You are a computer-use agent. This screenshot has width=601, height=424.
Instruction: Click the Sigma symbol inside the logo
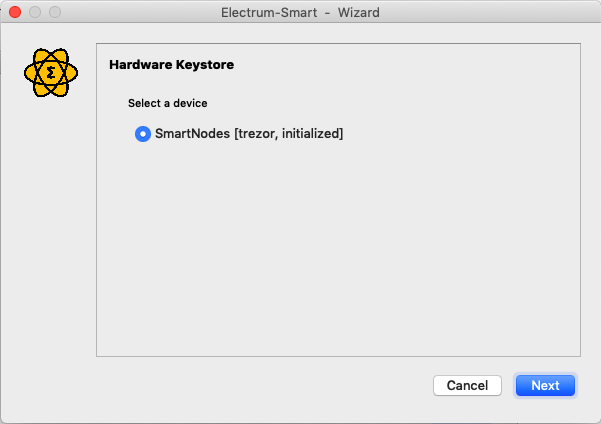tap(51, 72)
